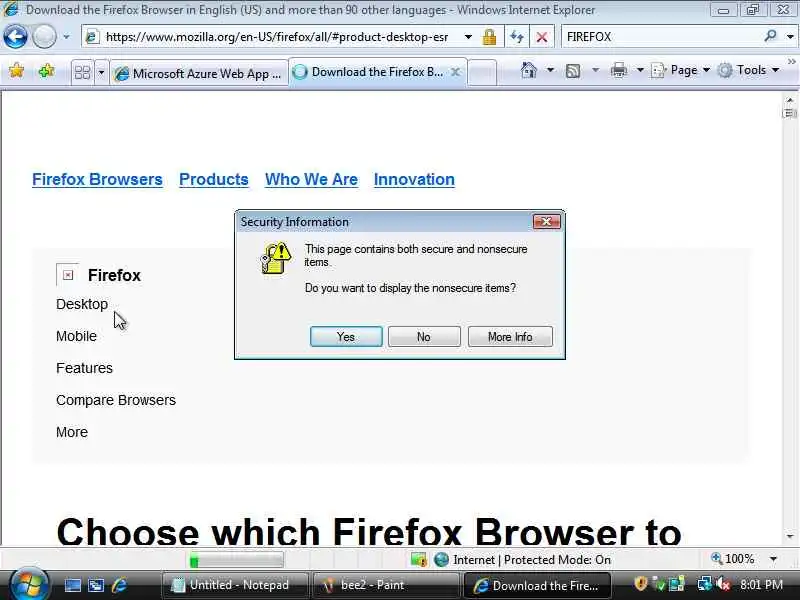Click the RSS feeds icon
Screen dimensions: 800x600
click(573, 70)
